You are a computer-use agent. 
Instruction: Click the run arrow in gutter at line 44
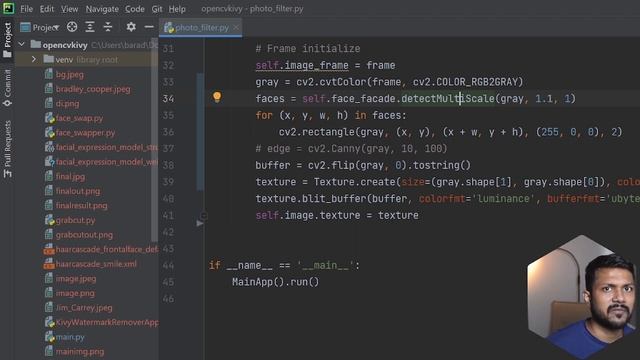200,223
